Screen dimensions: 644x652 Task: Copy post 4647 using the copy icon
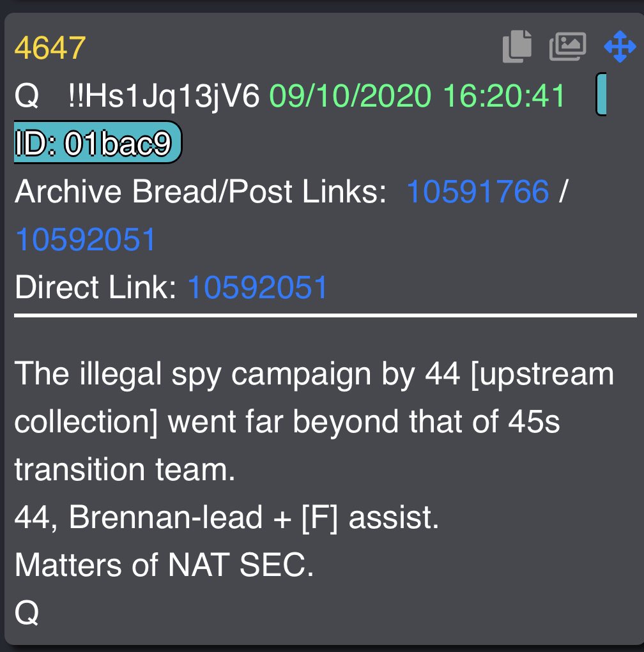click(517, 47)
